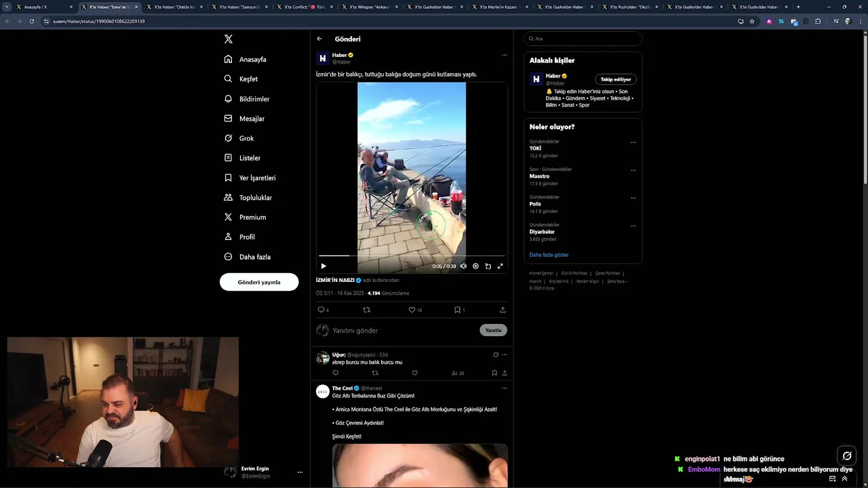
Task: Bookmark this page with star icon
Action: point(752,21)
